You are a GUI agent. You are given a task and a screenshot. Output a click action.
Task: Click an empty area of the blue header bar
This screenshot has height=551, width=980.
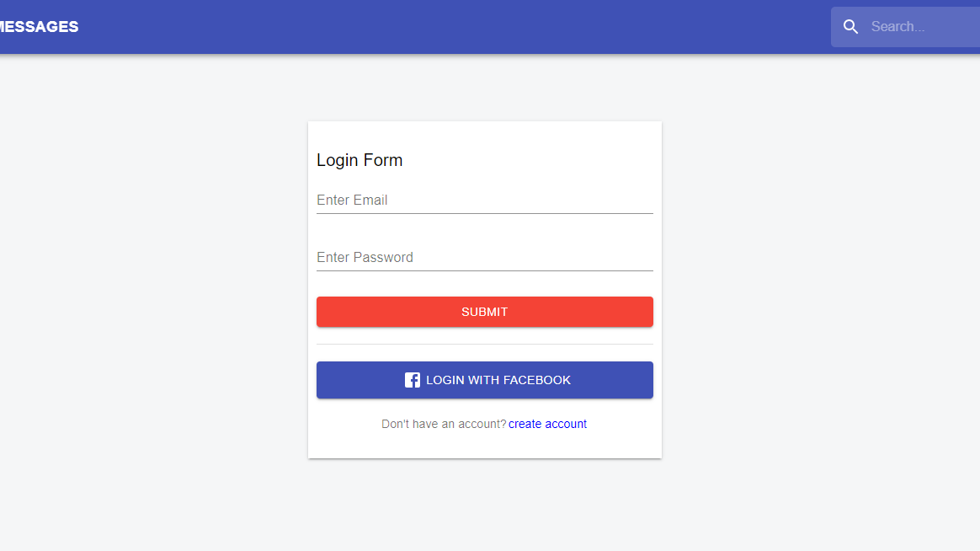tap(438, 27)
